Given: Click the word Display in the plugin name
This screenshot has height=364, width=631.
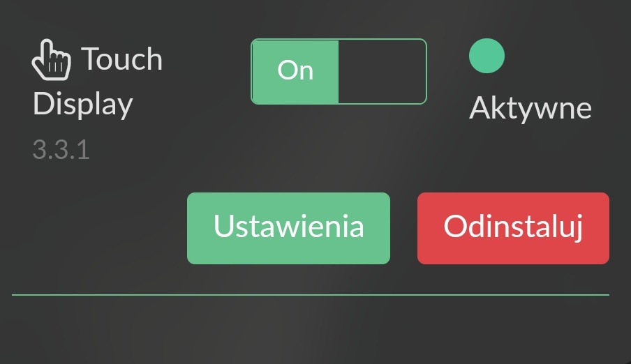Looking at the screenshot, I should tap(82, 104).
